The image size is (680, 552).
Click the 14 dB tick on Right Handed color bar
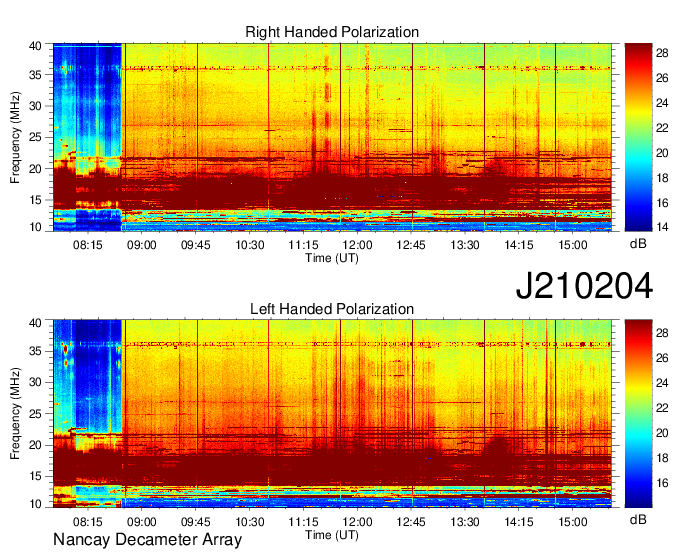pos(662,227)
